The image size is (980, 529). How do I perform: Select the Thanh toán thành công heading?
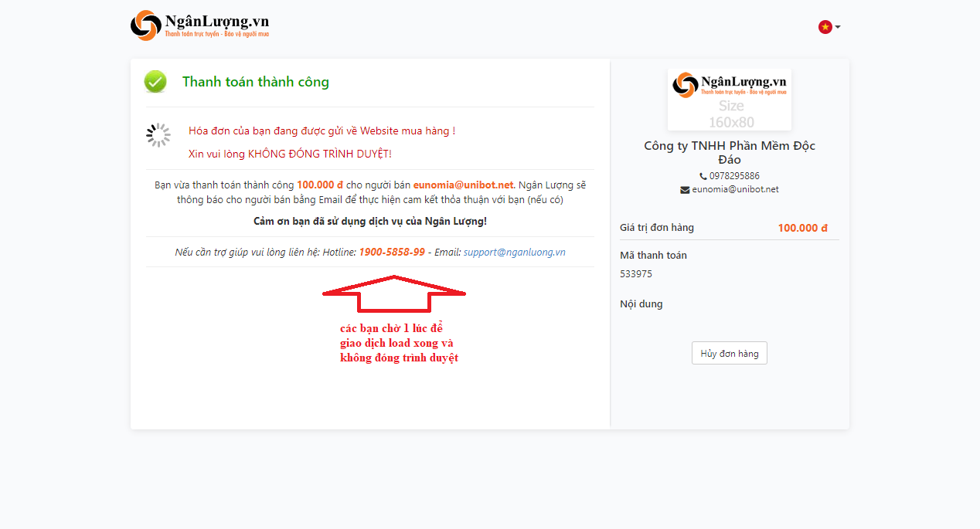256,82
